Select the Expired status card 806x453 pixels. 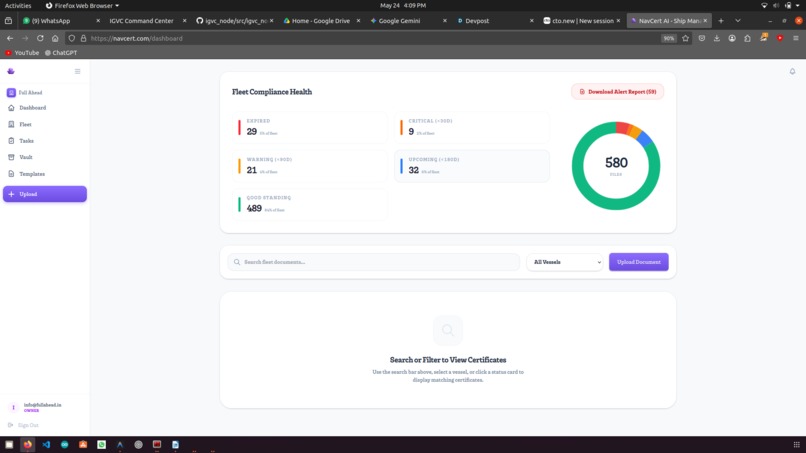[x=309, y=127]
